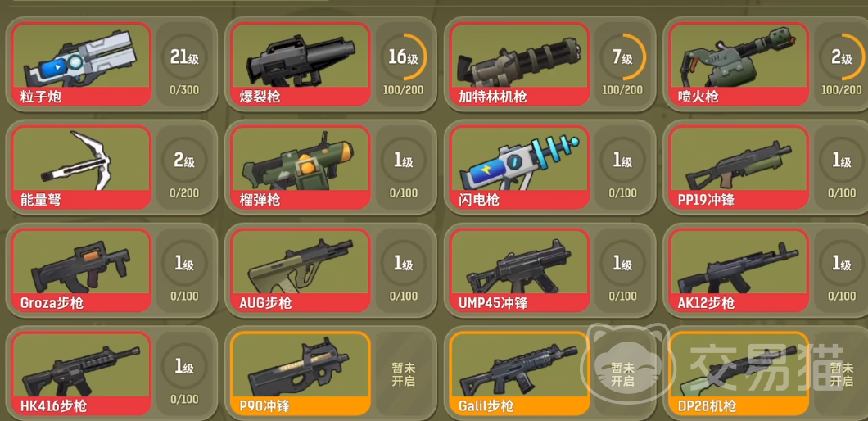Choose the 闪电枪 lightning gun
Screen dimensions: 868x421
pos(520,167)
